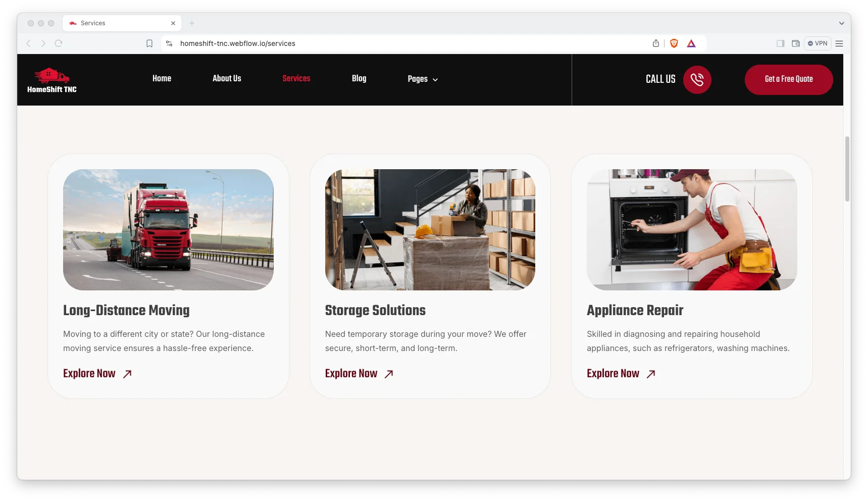Go to the About Us page
Viewport: 868px width, 501px height.
click(x=227, y=78)
